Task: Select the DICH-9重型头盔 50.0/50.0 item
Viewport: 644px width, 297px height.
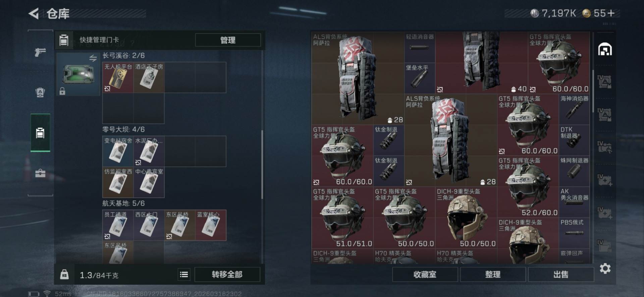Action: click(466, 218)
